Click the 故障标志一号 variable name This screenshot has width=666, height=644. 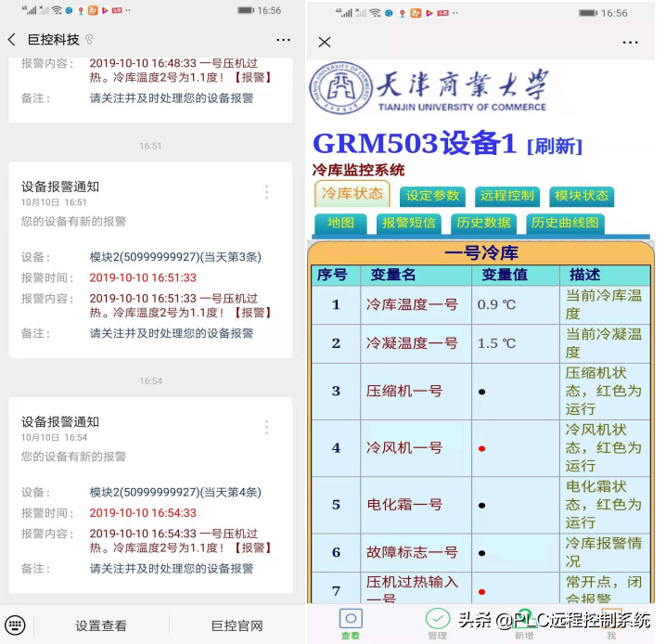(412, 552)
